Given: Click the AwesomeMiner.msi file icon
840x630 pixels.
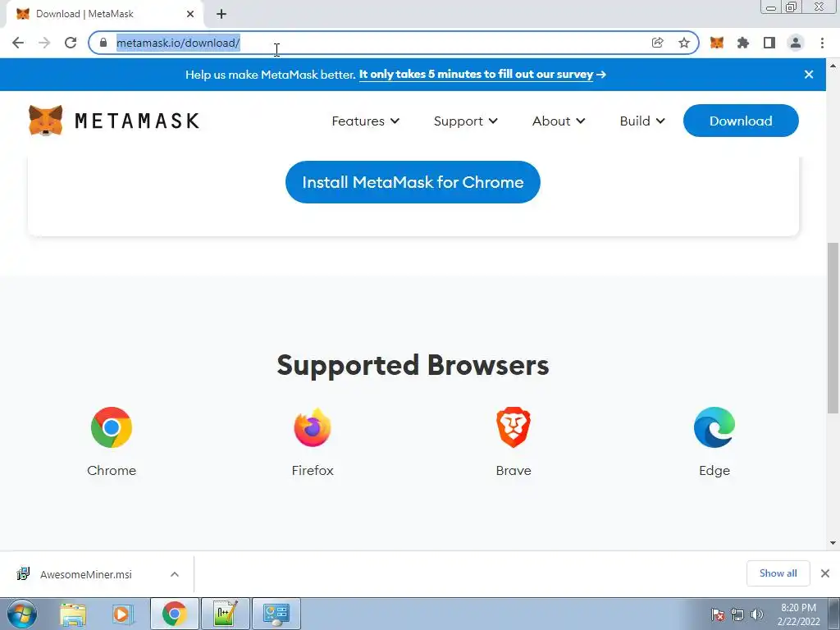Looking at the screenshot, I should 23,573.
